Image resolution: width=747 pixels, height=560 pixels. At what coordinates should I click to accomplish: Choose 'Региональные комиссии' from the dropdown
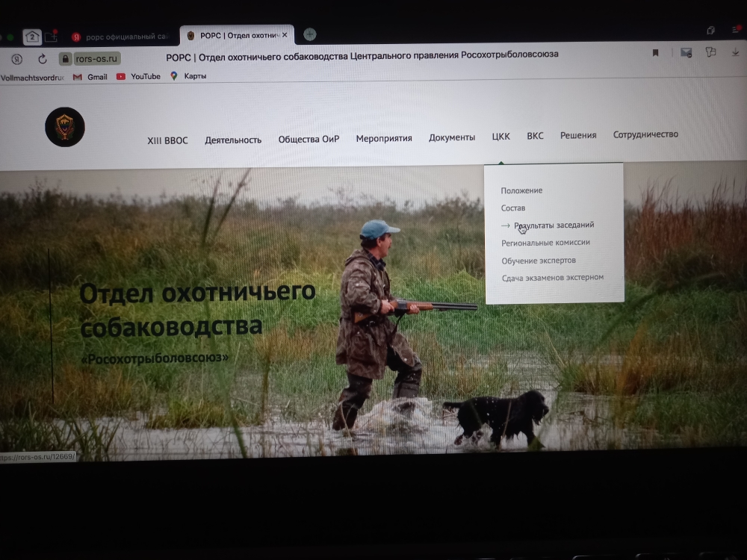(x=545, y=243)
